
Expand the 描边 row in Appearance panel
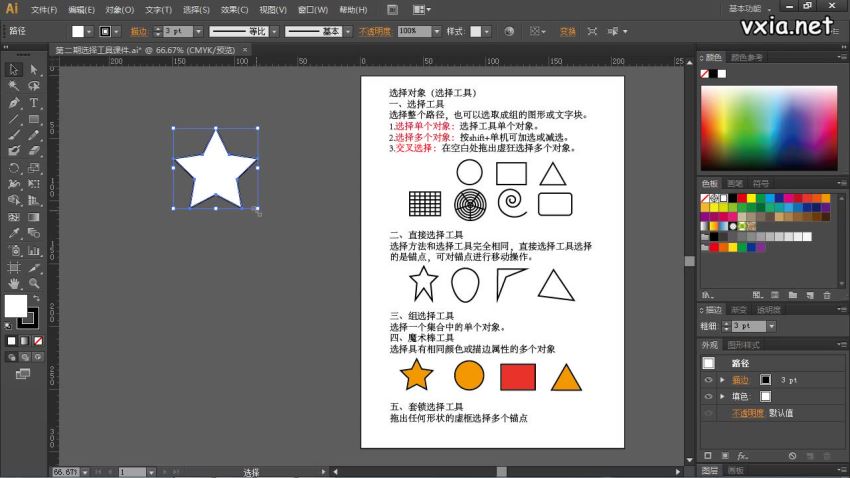(x=722, y=380)
